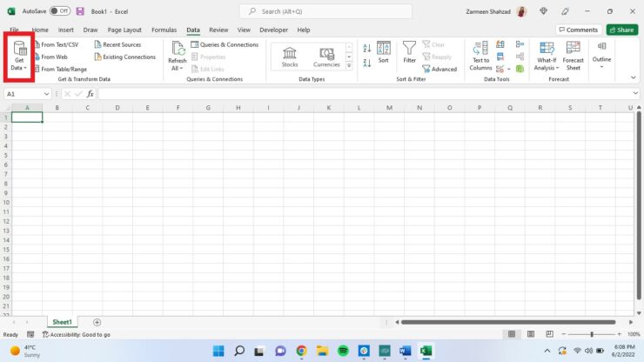Switch to the Formulas tab
This screenshot has width=644, height=362.
[x=164, y=30]
